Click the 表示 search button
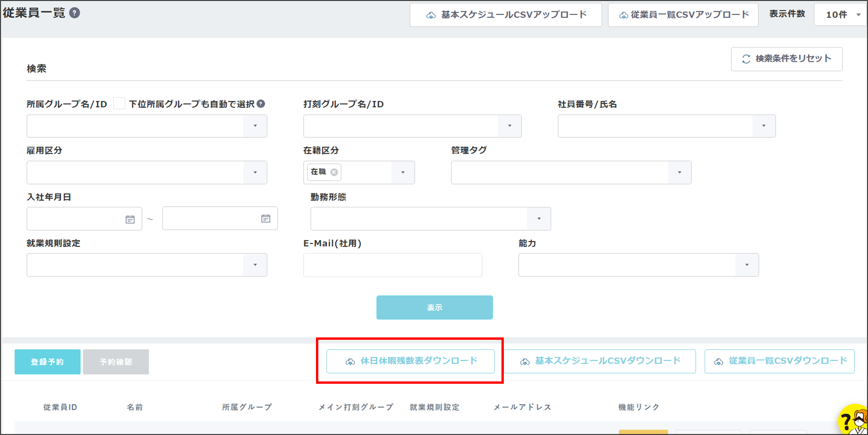The height and width of the screenshot is (435, 868). 434,307
